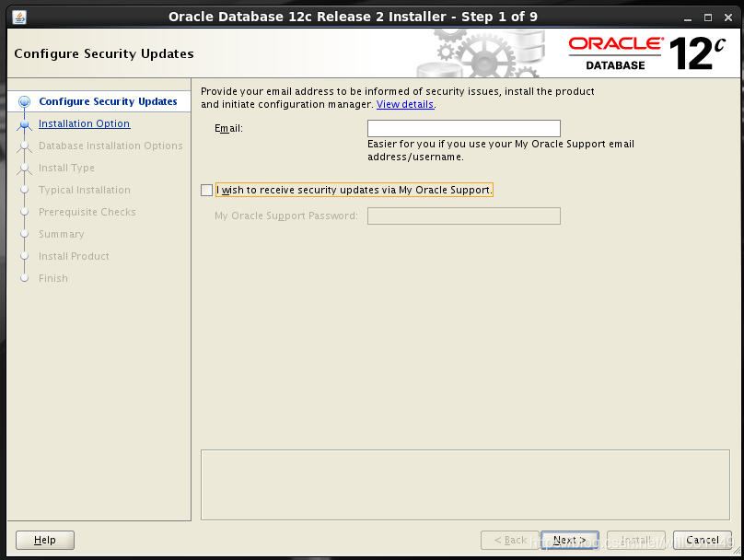This screenshot has height=560, width=744.
Task: Focus the Email input field
Action: pos(463,128)
